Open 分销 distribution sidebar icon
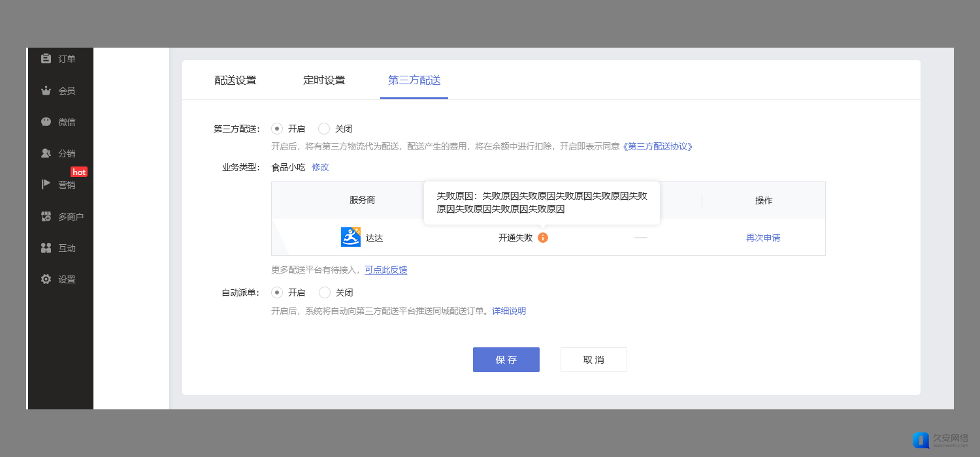 point(46,153)
